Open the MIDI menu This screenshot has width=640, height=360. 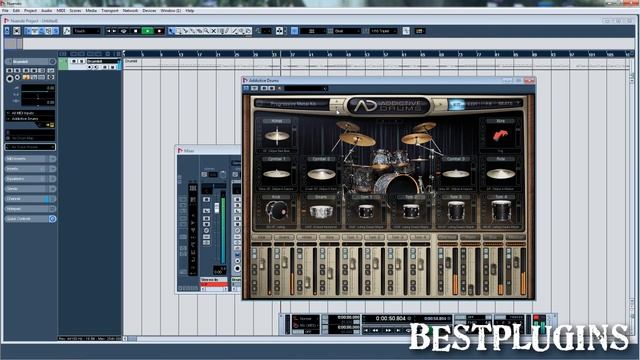tap(60, 11)
